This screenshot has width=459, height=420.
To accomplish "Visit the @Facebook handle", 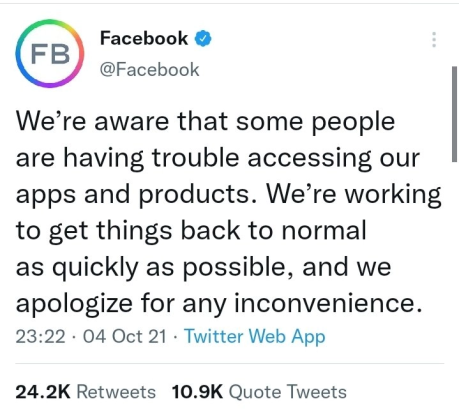I will pyautogui.click(x=149, y=70).
